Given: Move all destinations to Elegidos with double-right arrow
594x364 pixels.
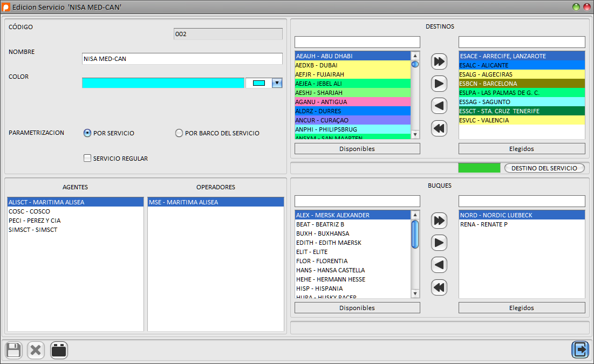Looking at the screenshot, I should coord(439,61).
